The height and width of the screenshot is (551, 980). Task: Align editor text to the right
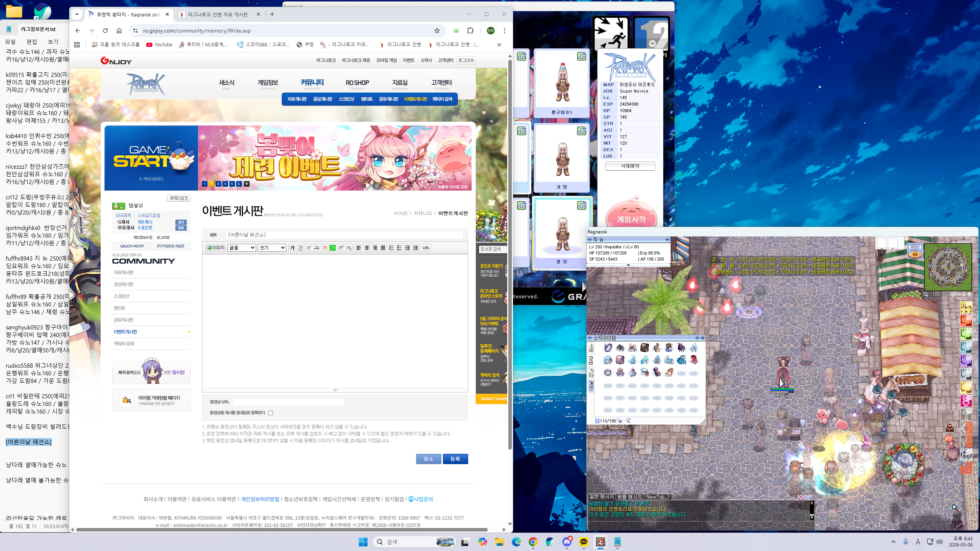(x=375, y=248)
